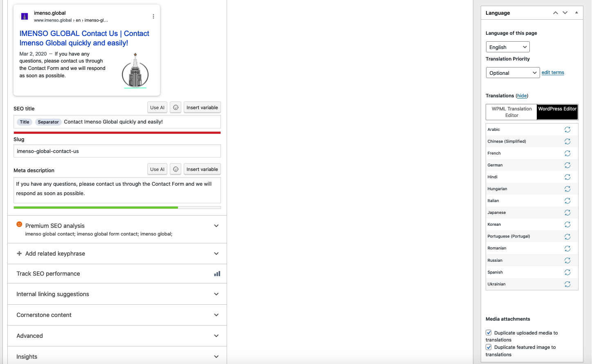592x364 pixels.
Task: Click the Track SEO performance row
Action: pyautogui.click(x=117, y=274)
